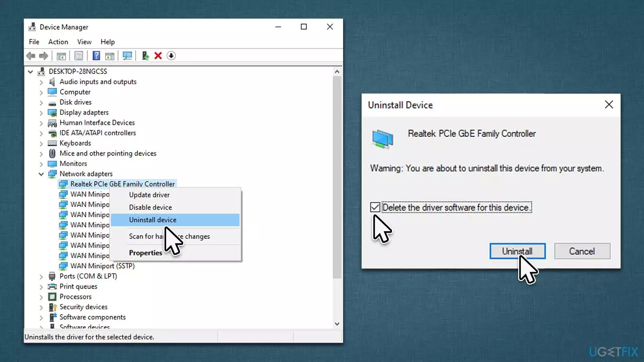Click Show/Hide Console Tree toolbar icon
The height and width of the screenshot is (362, 644).
61,56
